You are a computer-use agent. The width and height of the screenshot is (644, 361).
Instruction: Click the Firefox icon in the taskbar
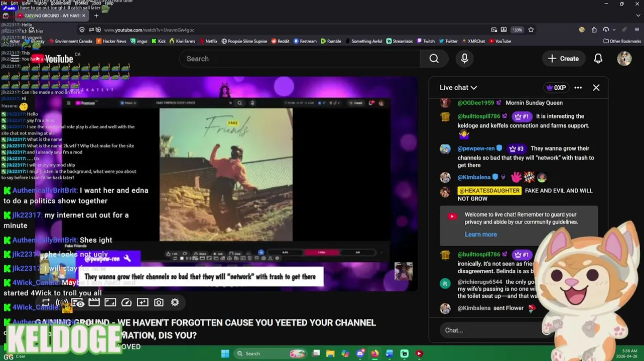point(375,353)
